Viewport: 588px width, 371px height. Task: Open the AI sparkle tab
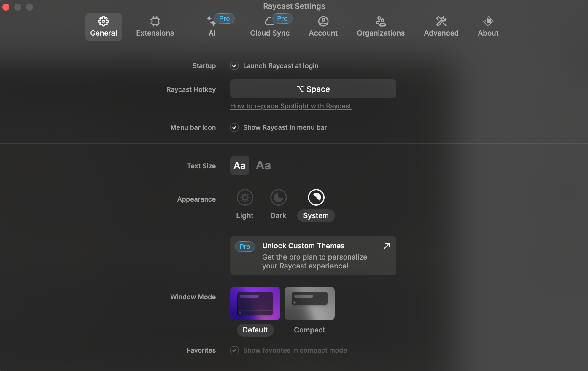(x=212, y=27)
